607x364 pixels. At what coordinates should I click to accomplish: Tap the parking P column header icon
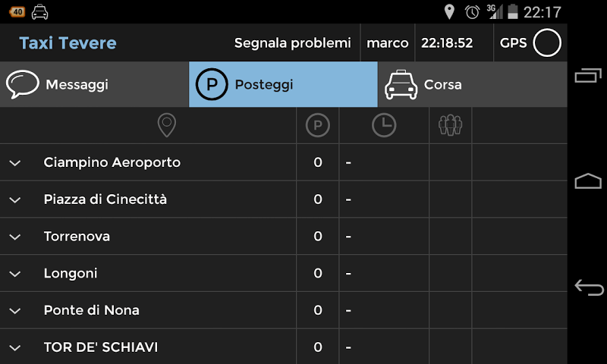point(318,125)
